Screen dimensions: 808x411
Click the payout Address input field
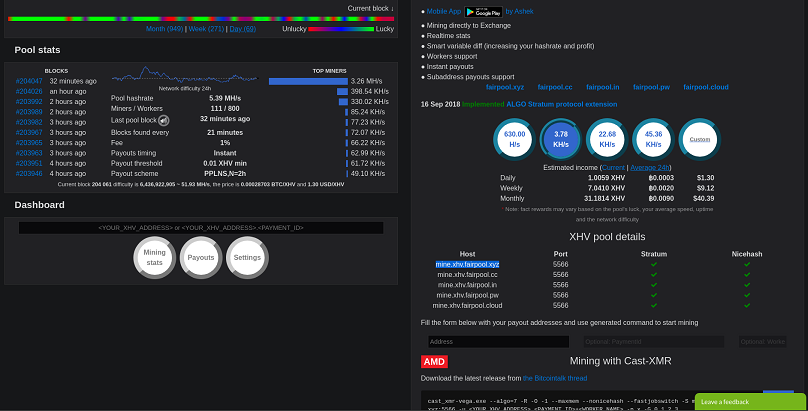pos(498,341)
